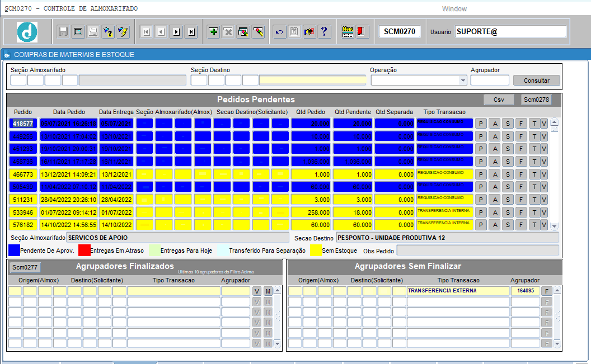Open the Operação dropdown list
Viewport: 591px width, 364px height.
(x=463, y=81)
